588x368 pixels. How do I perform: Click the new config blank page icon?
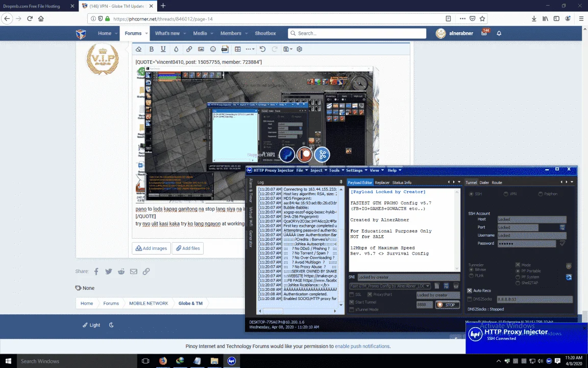436,286
